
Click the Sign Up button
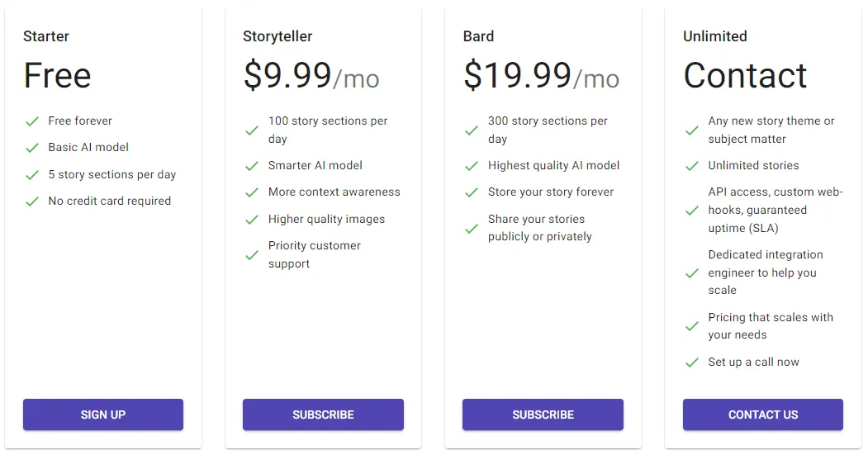(103, 415)
